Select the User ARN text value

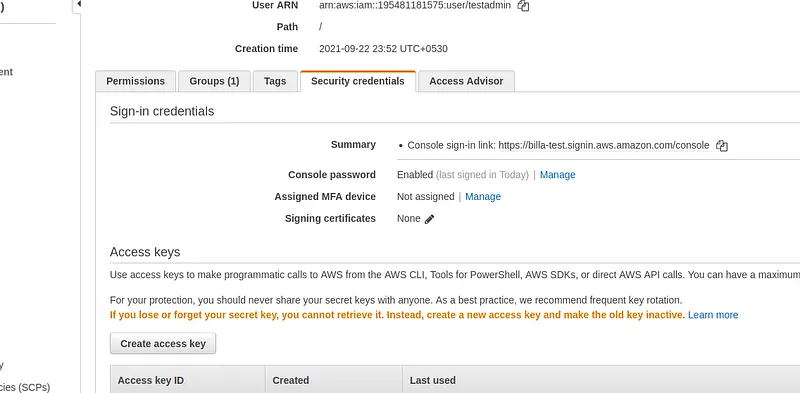tap(415, 5)
